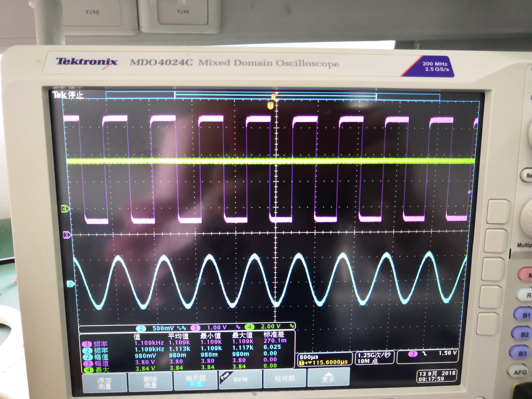This screenshot has width=532, height=399.
Task: Click the channel 2 ground reference marker
Action: [x=70, y=284]
